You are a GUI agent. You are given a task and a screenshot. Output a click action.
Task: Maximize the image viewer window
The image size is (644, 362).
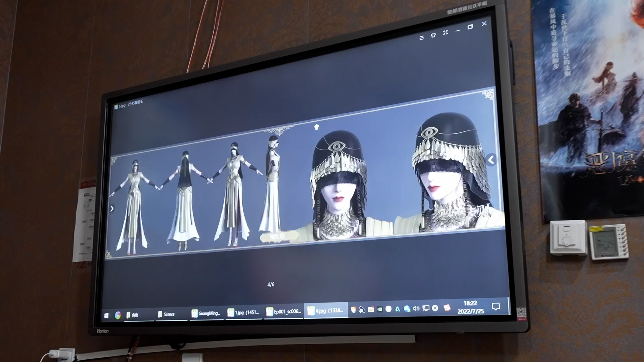point(470,27)
